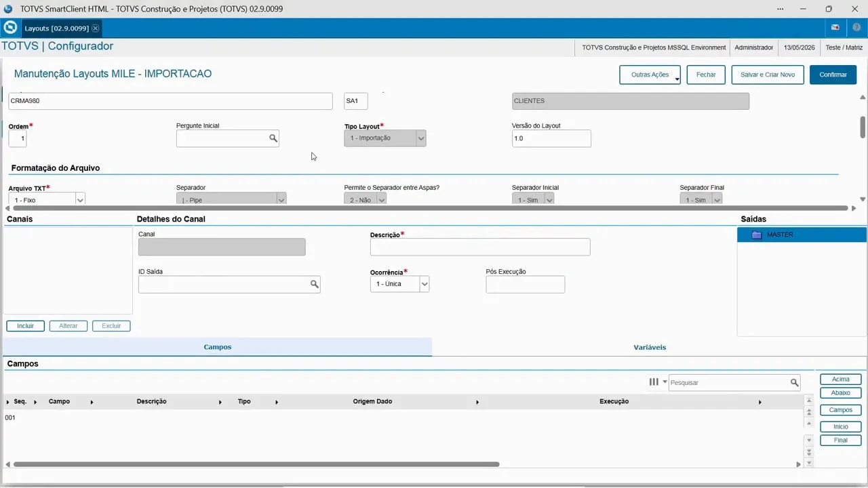Page down in the Campos grid
Screen dimensions: 868x488
coord(808,451)
